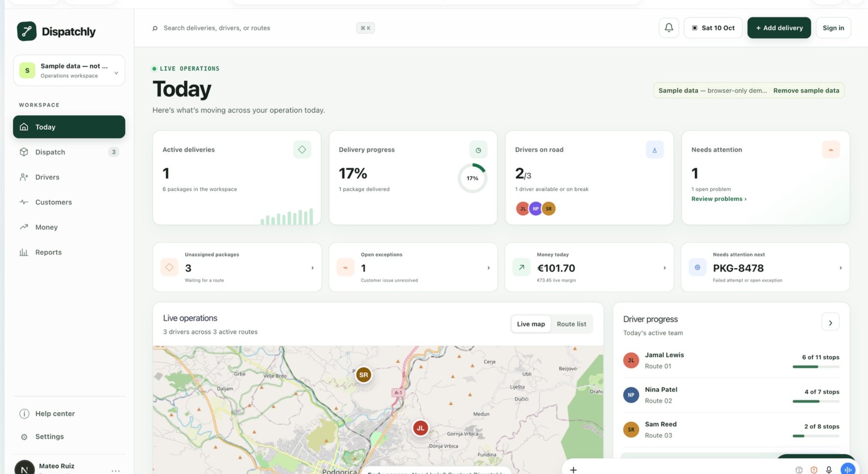Open the Help center sidebar link

[69, 414]
